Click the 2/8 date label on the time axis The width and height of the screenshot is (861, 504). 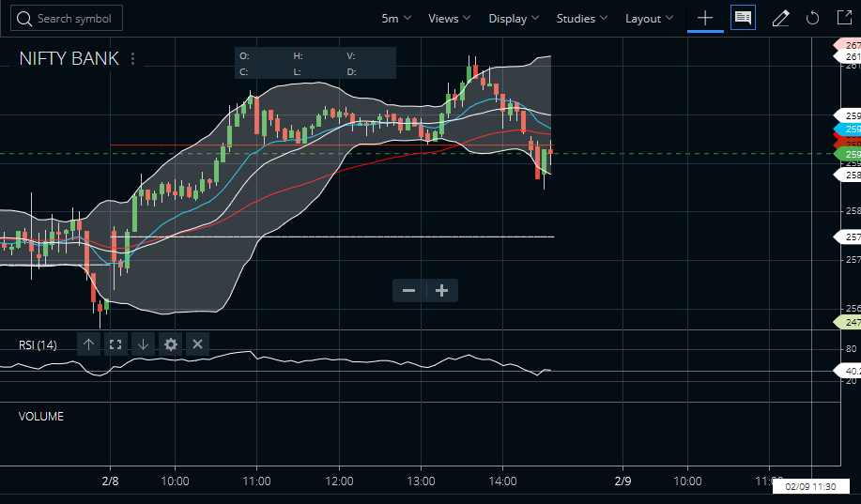pos(111,481)
